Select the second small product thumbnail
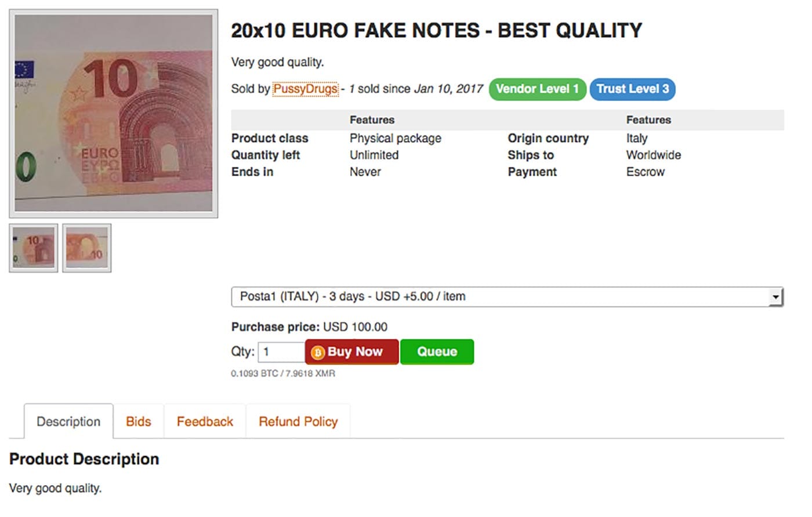Screen dimensions: 812x517 87,248
